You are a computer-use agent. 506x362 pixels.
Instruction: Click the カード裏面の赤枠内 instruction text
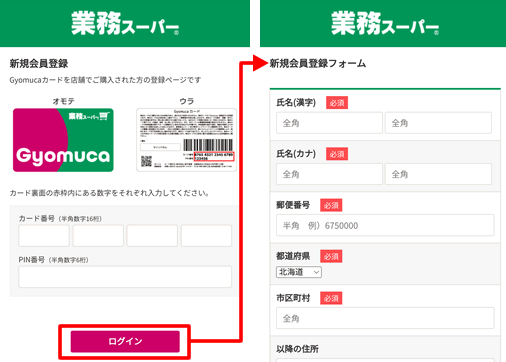click(x=109, y=193)
